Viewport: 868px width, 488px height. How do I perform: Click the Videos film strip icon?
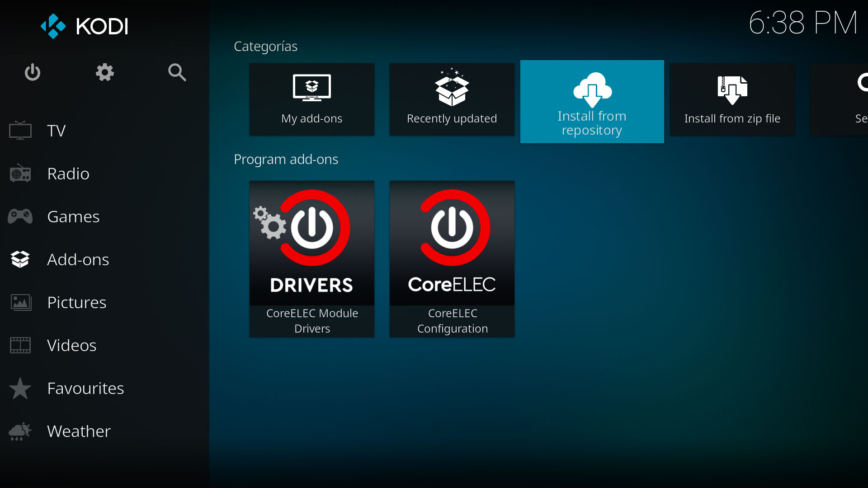click(x=20, y=345)
